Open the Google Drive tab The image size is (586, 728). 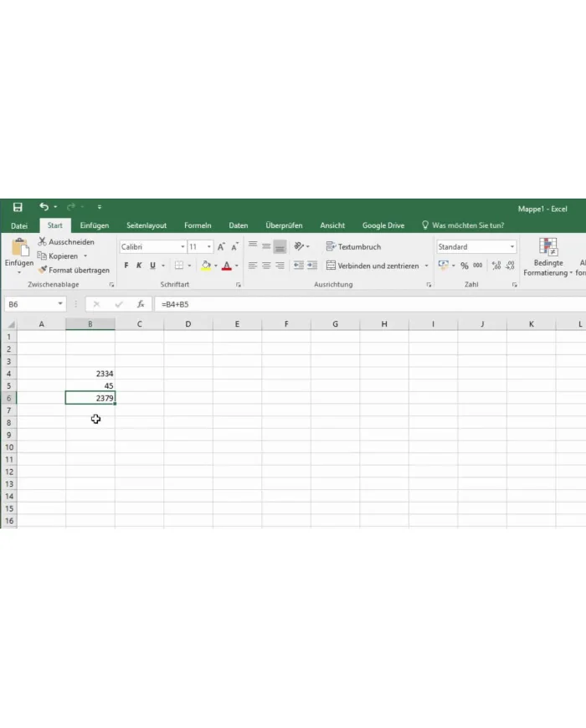click(x=383, y=225)
